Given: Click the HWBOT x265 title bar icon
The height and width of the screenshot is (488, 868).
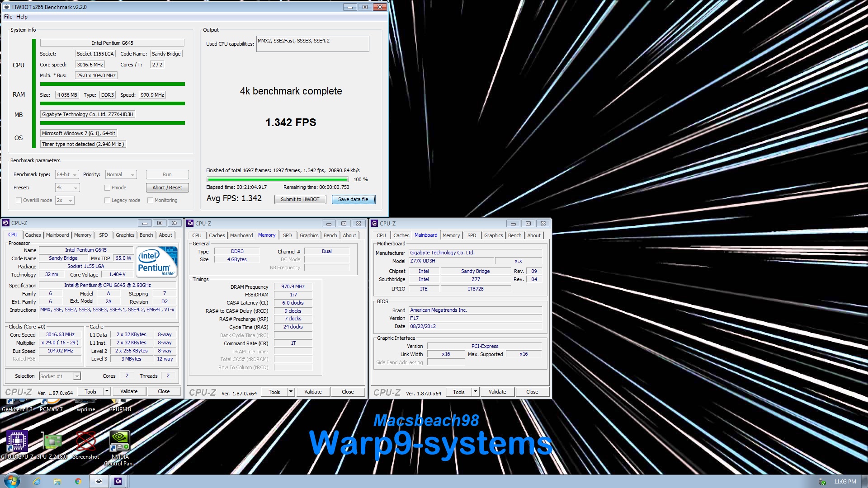Looking at the screenshot, I should coord(6,7).
